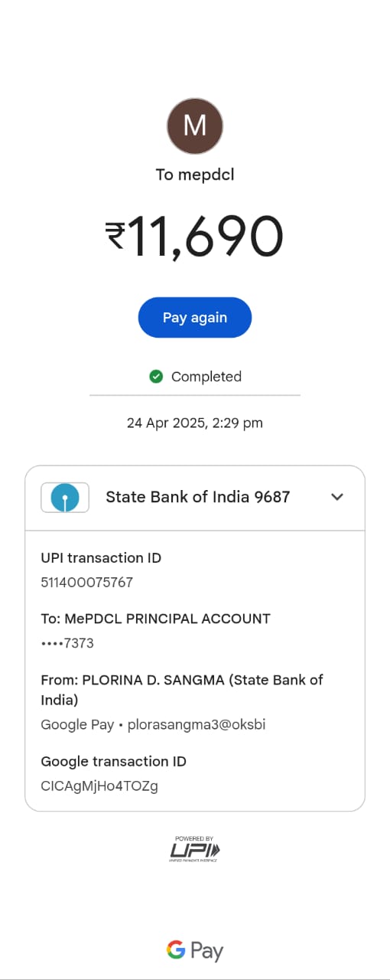Image resolution: width=390 pixels, height=980 pixels.
Task: Tap the UPI transaction ID label
Action: (101, 558)
